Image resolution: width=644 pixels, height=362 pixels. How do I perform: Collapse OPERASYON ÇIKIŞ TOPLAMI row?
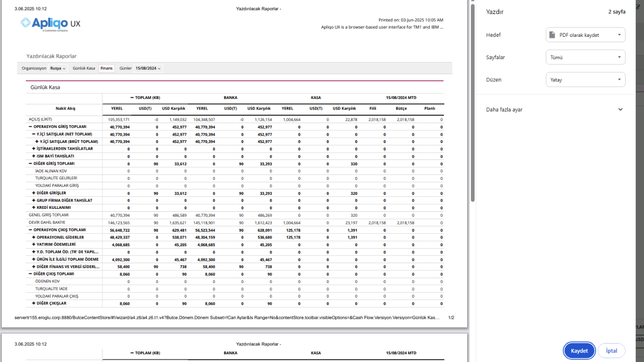pos(31,230)
